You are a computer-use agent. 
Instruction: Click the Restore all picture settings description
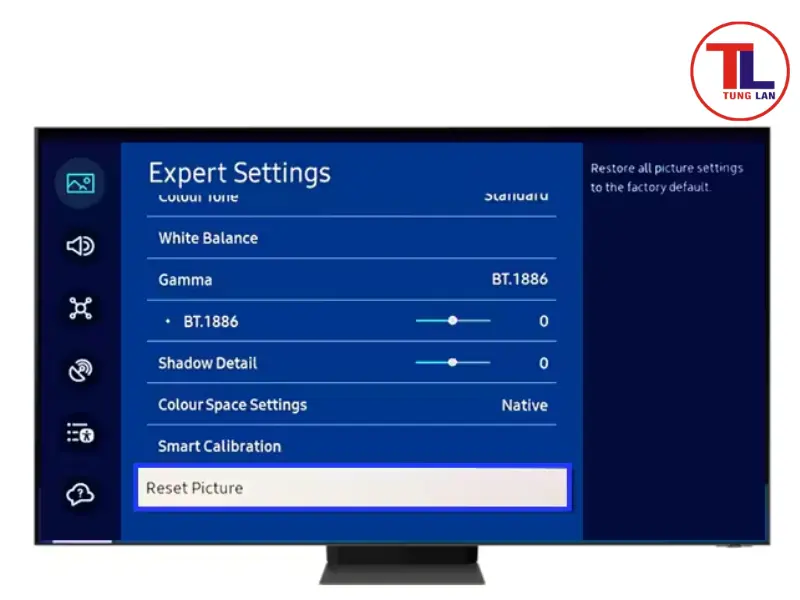[x=666, y=178]
